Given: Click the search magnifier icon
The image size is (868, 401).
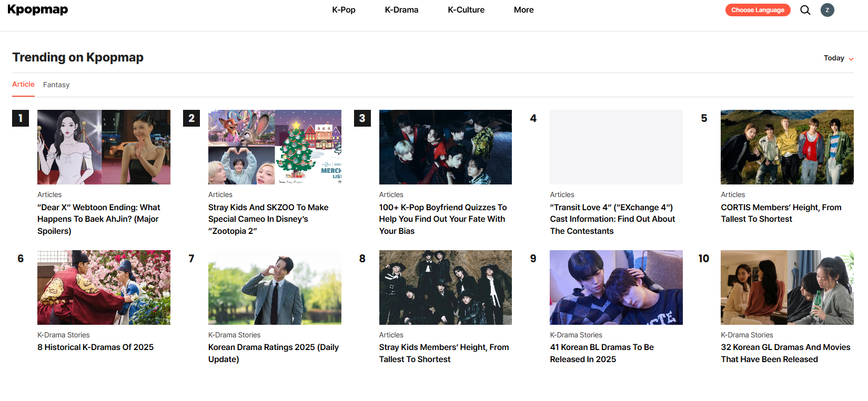Looking at the screenshot, I should tap(805, 10).
